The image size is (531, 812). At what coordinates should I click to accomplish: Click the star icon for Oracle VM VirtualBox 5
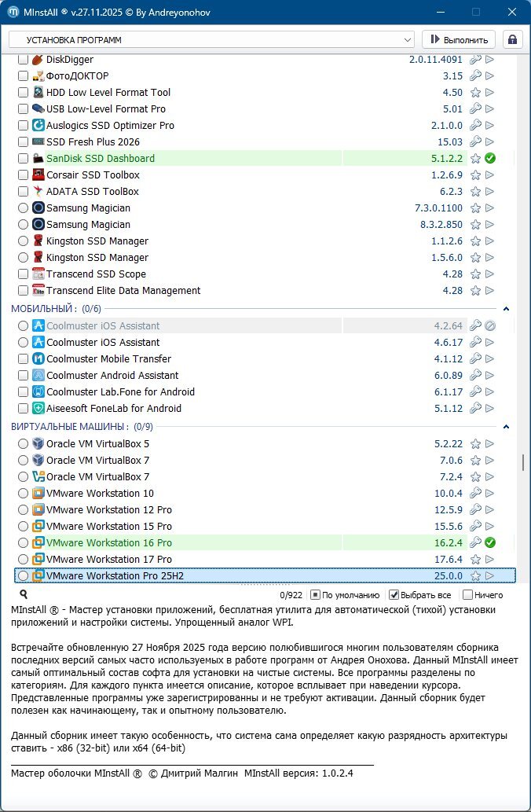click(x=475, y=444)
